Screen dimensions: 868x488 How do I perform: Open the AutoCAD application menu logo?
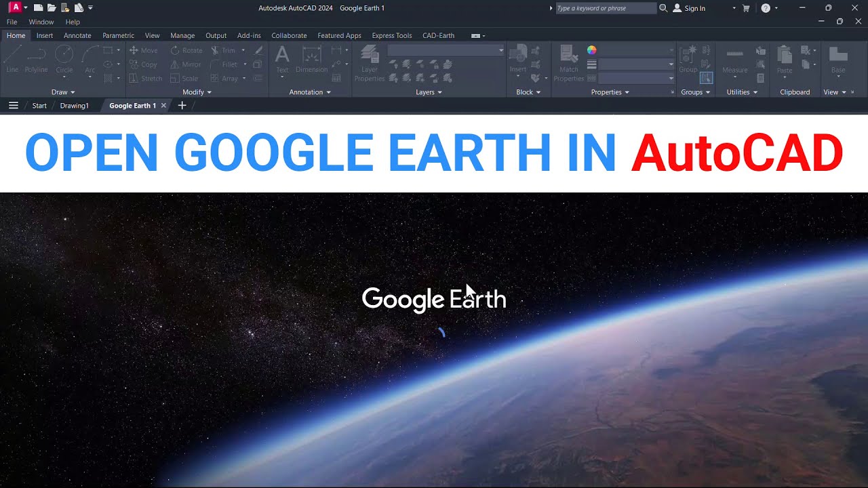coord(15,7)
